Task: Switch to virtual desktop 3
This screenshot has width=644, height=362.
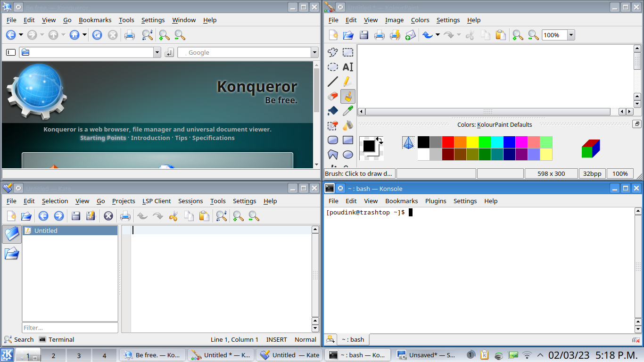Action: pyautogui.click(x=79, y=355)
